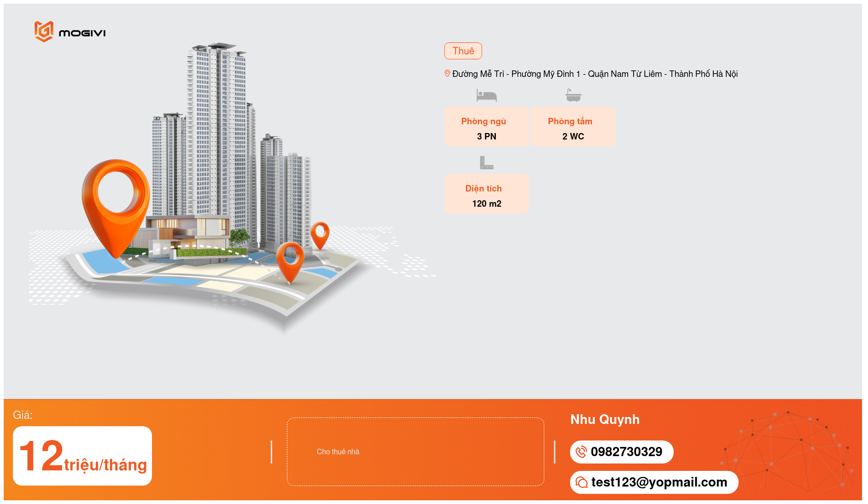Select the Phòng tắm 2 WC card

573,127
